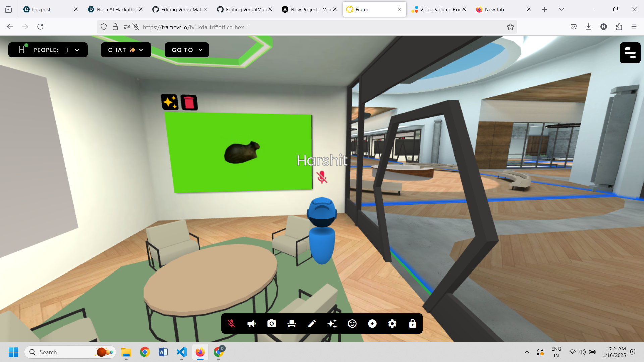Open the CHAT dropdown
This screenshot has height=362, width=644.
(126, 50)
